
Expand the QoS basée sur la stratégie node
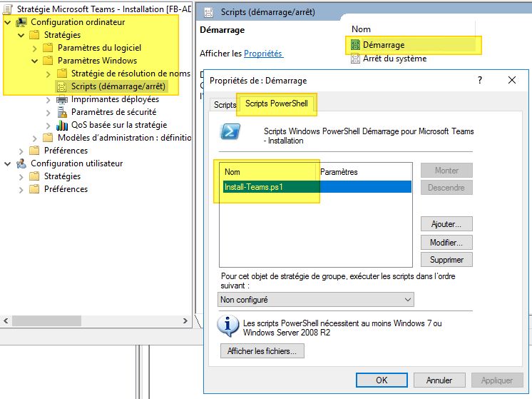[x=48, y=126]
